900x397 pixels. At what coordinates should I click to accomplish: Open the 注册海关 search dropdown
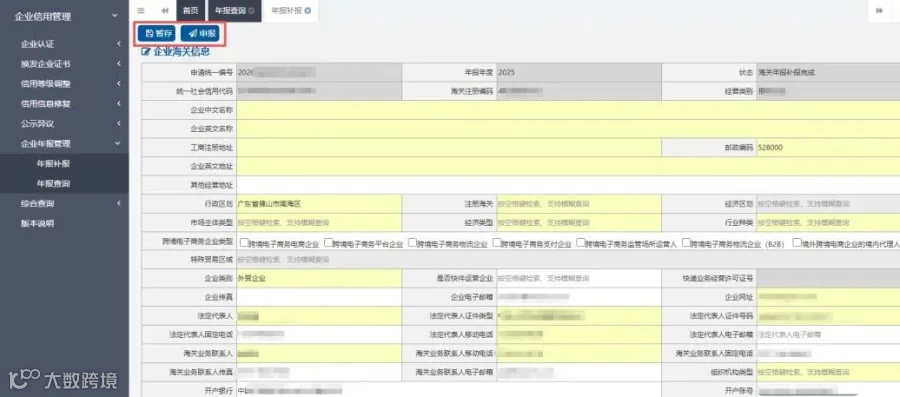[x=579, y=204]
